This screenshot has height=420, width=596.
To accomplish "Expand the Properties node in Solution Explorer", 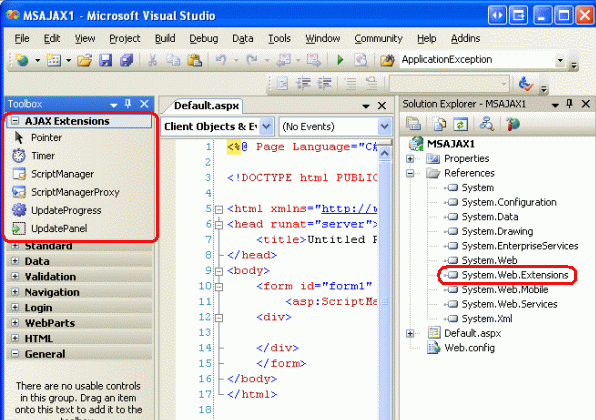I will pos(410,158).
